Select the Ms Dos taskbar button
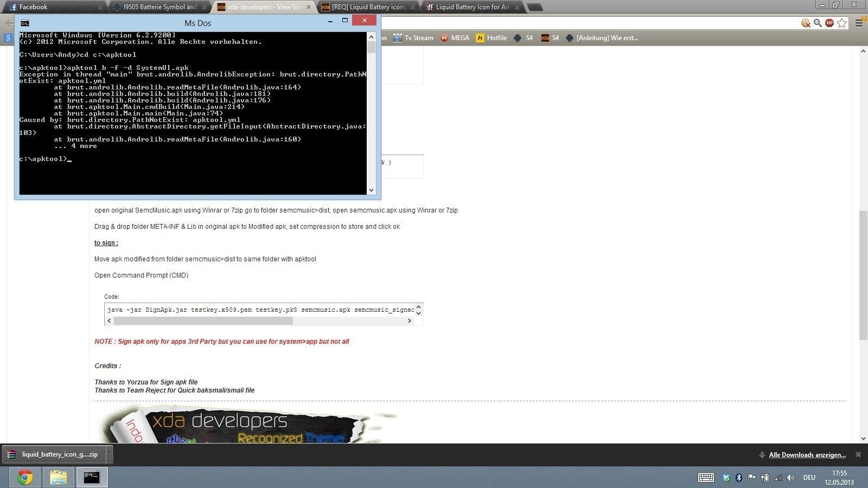Screen dimensions: 868x488 tap(92, 478)
